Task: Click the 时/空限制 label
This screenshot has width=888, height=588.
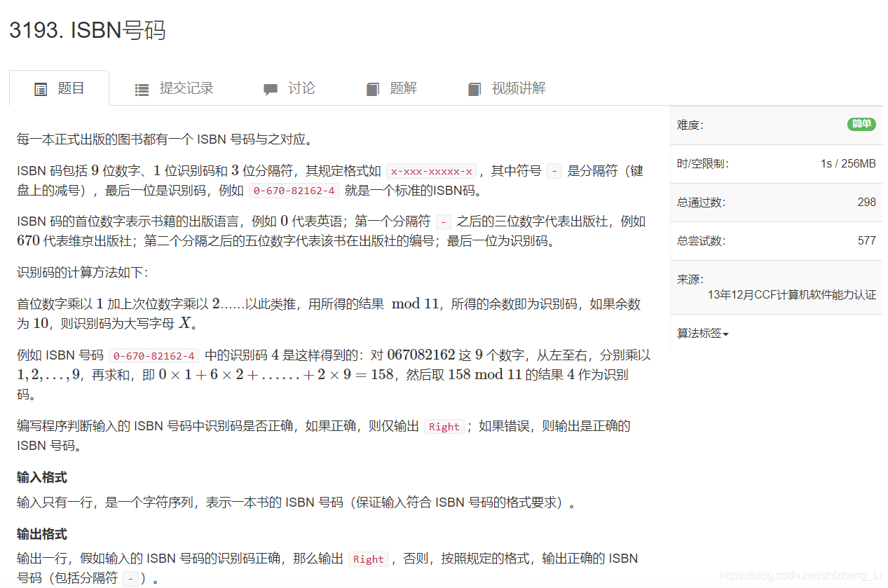Action: click(x=702, y=164)
